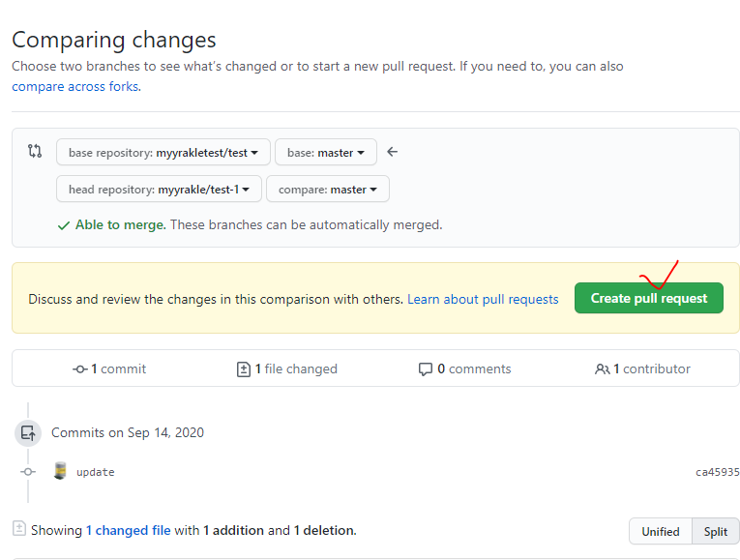Viewport: 740px width, 560px height.
Task: Click the file diff icon beside 1 file changed
Action: point(244,368)
